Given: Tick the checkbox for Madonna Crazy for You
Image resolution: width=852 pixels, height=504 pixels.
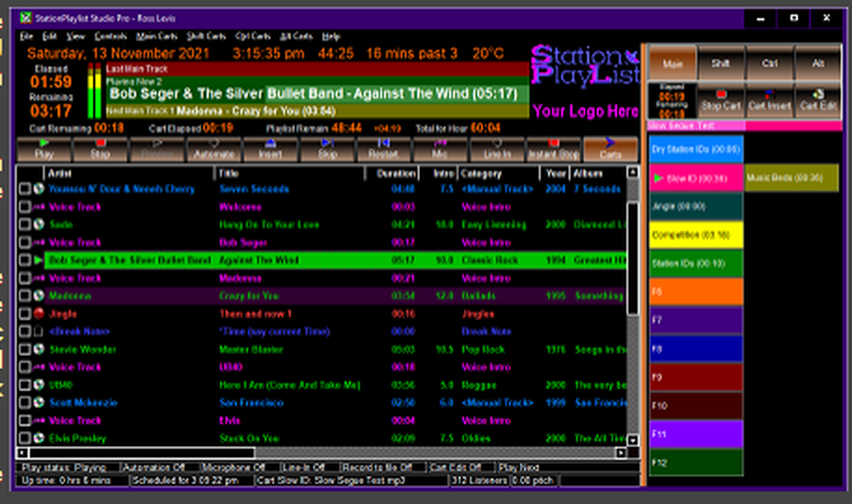Looking at the screenshot, I should tap(25, 295).
